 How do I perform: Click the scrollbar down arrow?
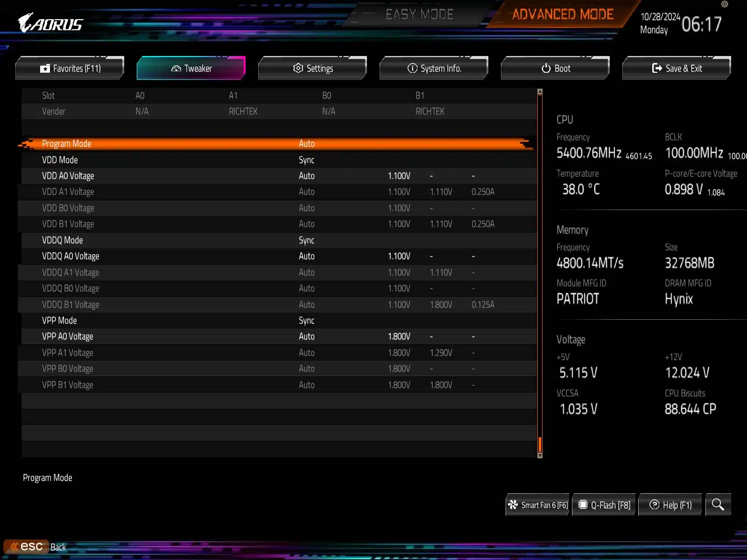[540, 455]
